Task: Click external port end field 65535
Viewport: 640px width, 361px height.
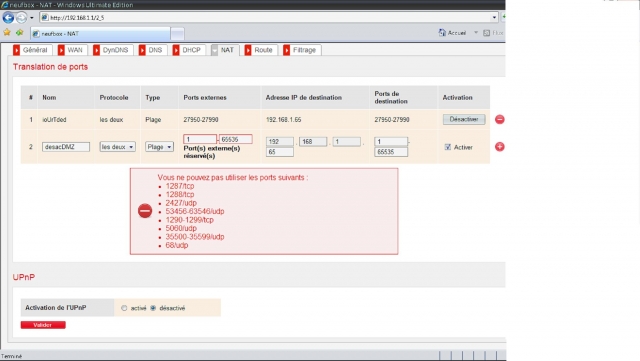Action: coord(236,139)
